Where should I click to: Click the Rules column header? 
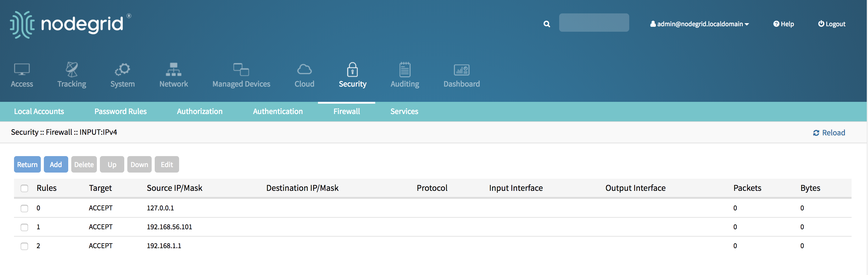pyautogui.click(x=47, y=188)
